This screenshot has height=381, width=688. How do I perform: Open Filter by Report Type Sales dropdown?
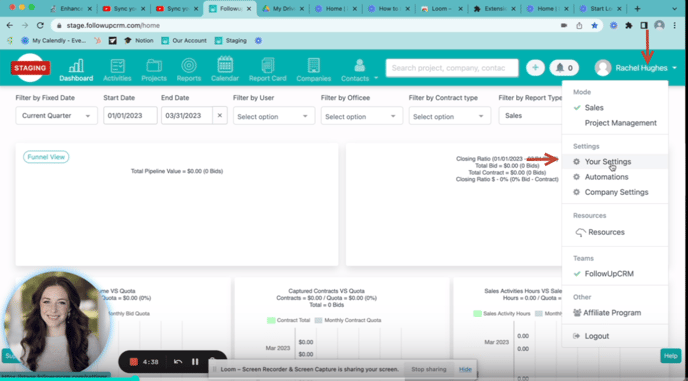pos(530,115)
